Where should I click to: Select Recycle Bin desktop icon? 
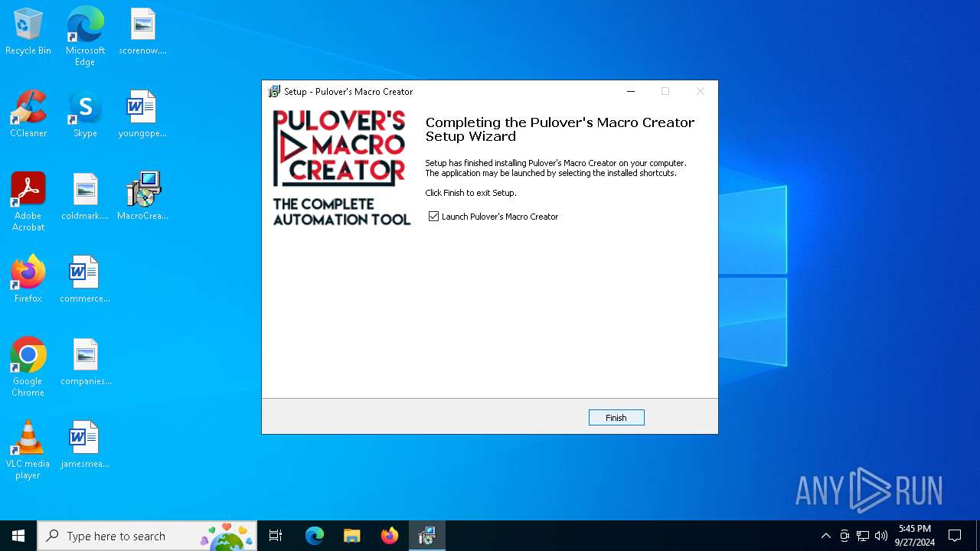point(28,32)
